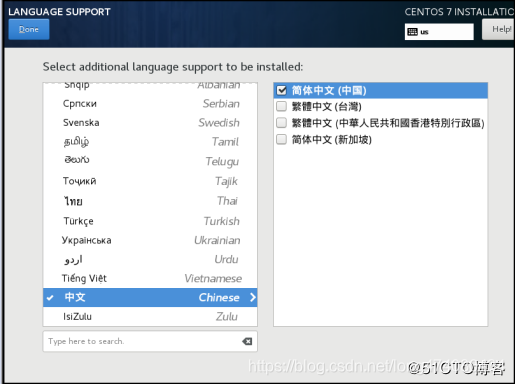Uncheck 简体中文 (中国) checkbox
The image size is (515, 385).
282,90
